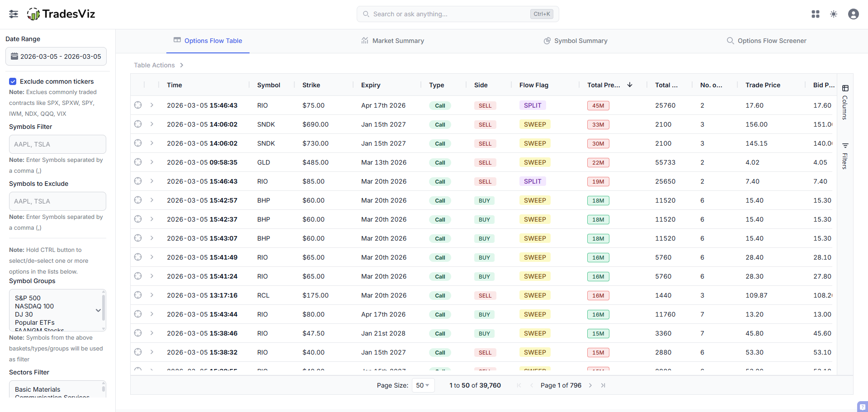Open the apps grid menu icon
Image resolution: width=868 pixels, height=412 pixels.
(x=816, y=14)
